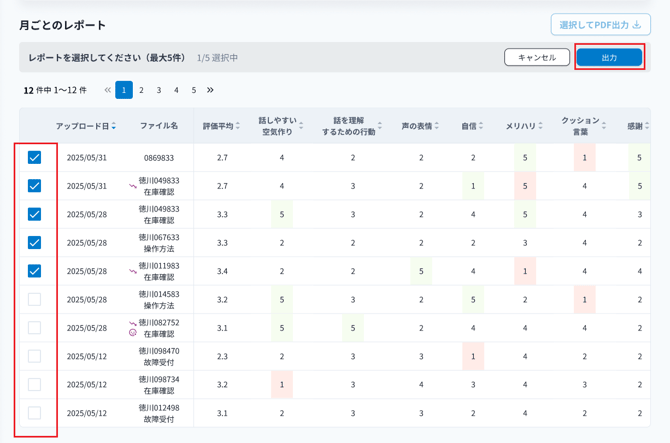Sort by メリハリ column arrows
This screenshot has height=443, width=670.
pos(542,126)
